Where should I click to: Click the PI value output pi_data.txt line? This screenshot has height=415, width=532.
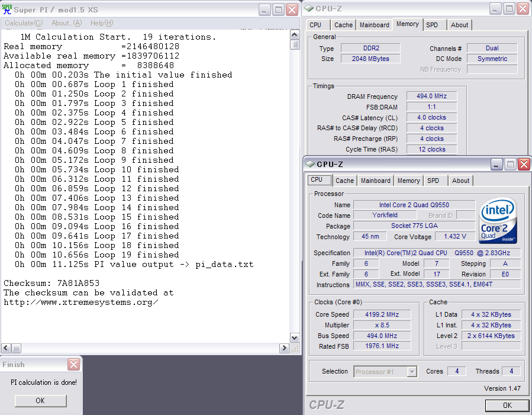coord(134,264)
